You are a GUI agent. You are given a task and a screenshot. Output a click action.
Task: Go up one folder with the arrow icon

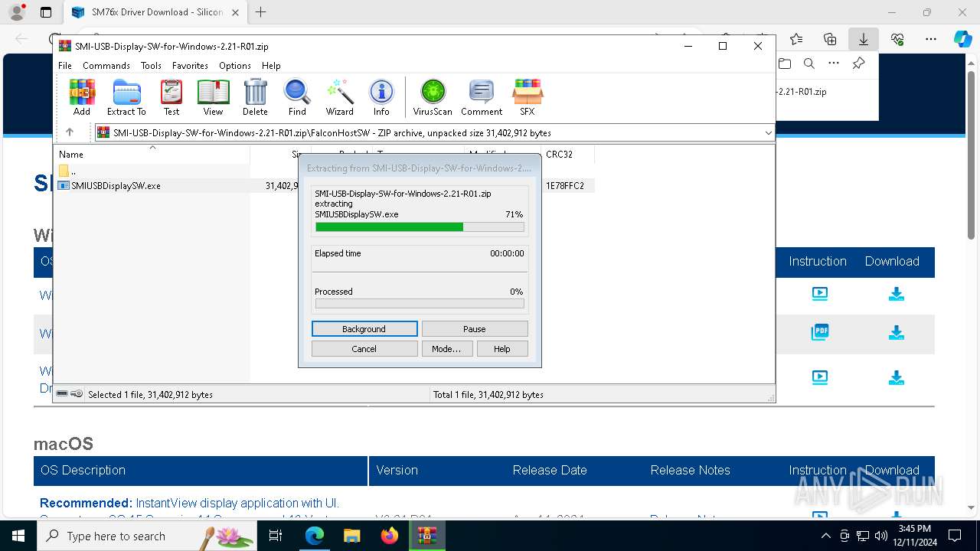70,132
